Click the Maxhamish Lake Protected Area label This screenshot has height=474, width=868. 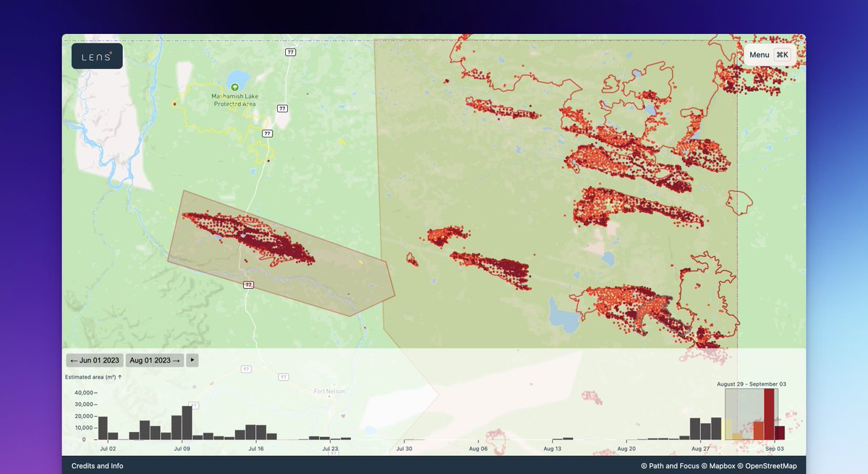click(234, 100)
